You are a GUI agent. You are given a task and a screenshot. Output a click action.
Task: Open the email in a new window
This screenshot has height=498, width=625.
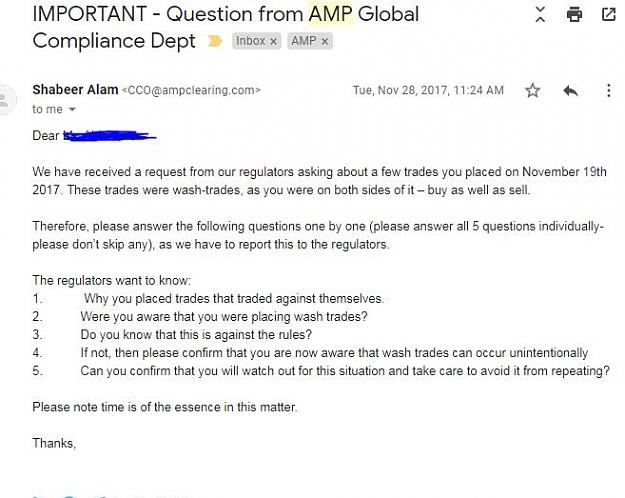click(x=608, y=14)
